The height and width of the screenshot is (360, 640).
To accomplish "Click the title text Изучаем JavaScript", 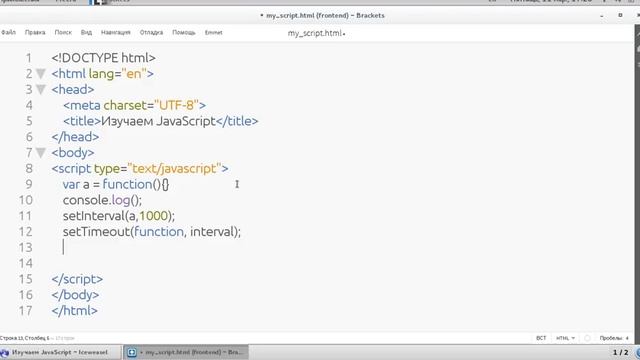I will click(158, 121).
